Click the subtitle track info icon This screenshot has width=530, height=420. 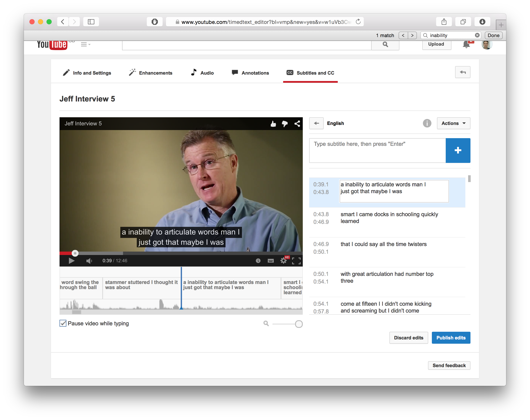click(x=427, y=123)
